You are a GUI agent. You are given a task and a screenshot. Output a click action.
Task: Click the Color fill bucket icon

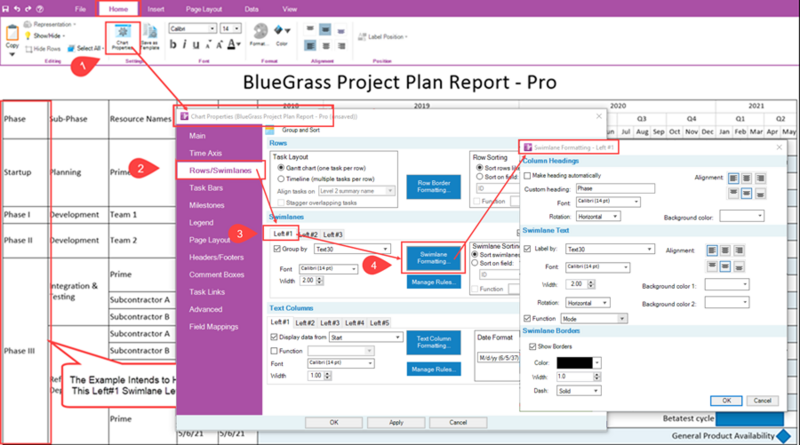280,31
